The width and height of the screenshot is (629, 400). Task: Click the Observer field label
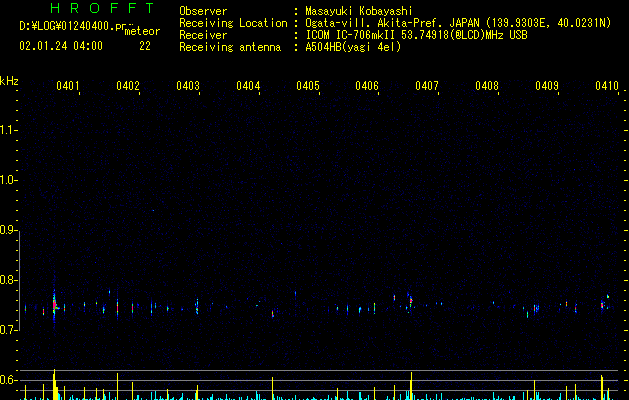(x=203, y=11)
